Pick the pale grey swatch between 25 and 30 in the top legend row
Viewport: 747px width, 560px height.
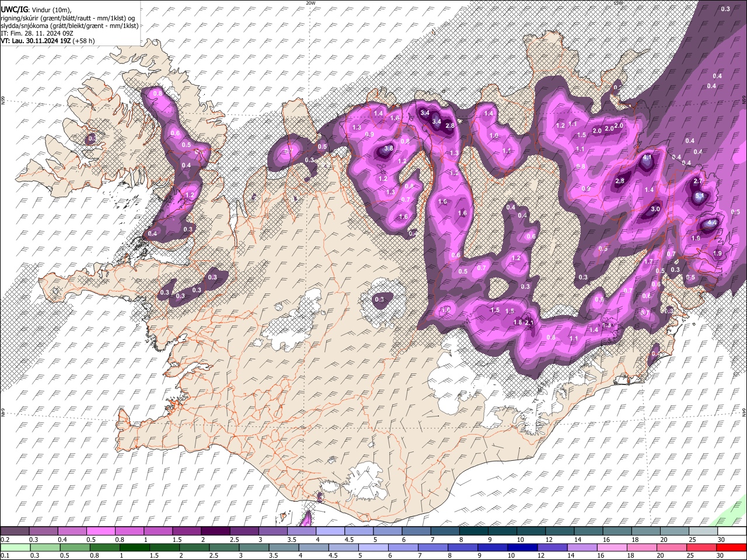click(x=703, y=531)
